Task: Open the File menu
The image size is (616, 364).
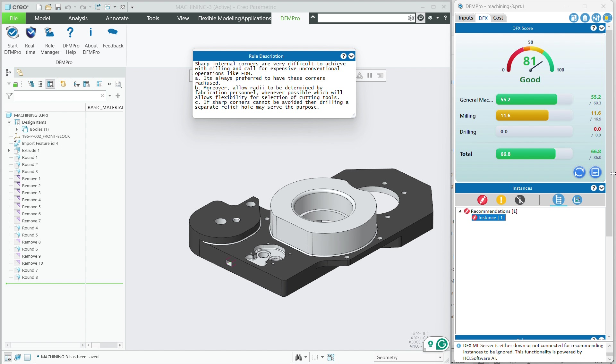Action: (13, 18)
